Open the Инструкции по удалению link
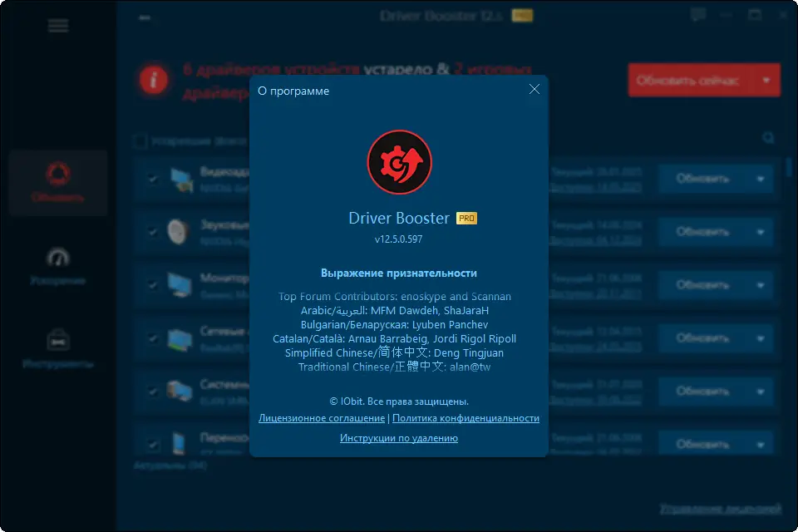 [399, 438]
